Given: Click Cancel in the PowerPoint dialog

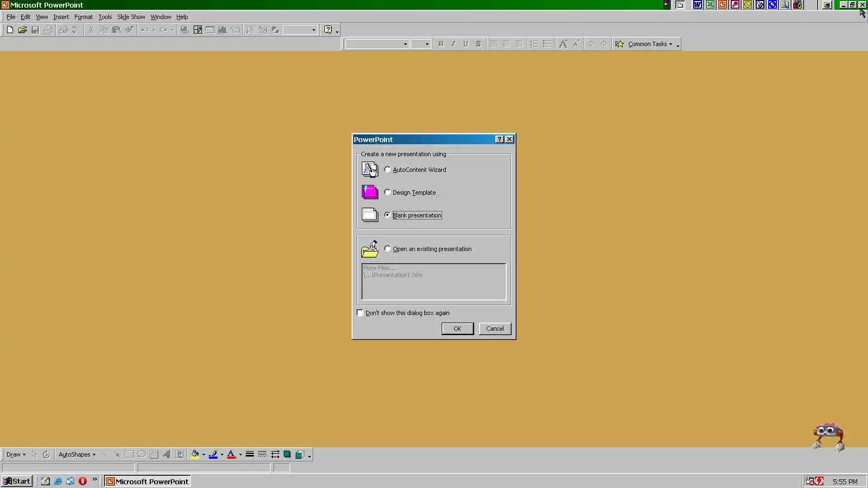Looking at the screenshot, I should pyautogui.click(x=495, y=329).
